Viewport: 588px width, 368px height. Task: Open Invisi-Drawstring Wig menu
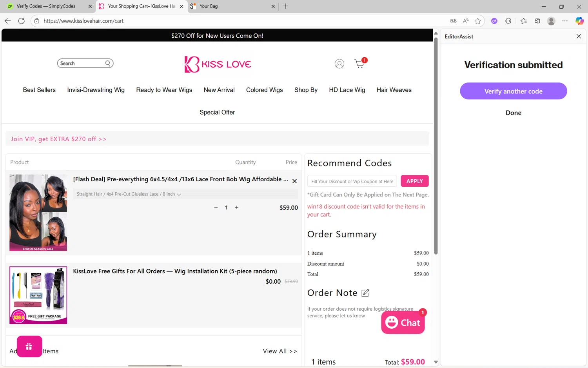click(x=96, y=90)
